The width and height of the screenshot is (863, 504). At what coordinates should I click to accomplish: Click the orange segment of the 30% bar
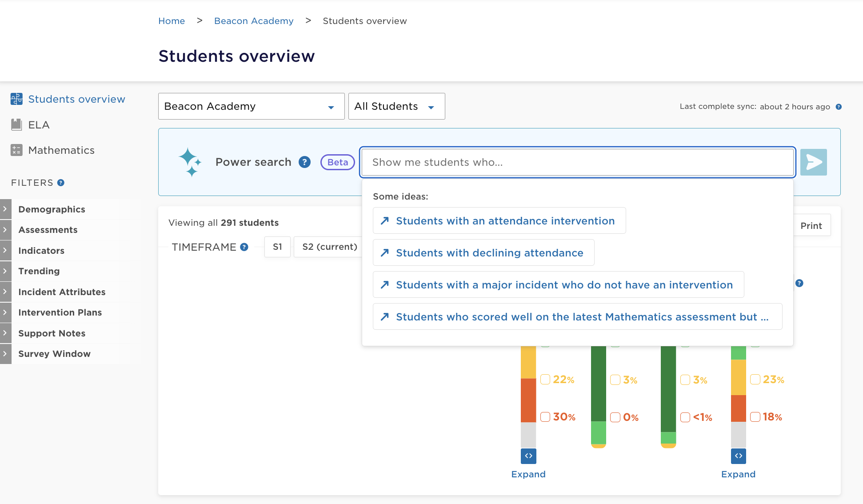coord(528,400)
